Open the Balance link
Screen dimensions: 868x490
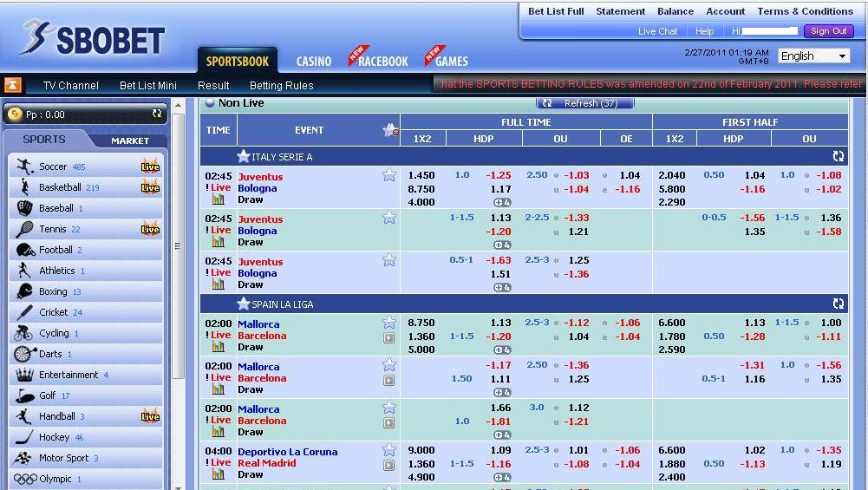point(675,11)
